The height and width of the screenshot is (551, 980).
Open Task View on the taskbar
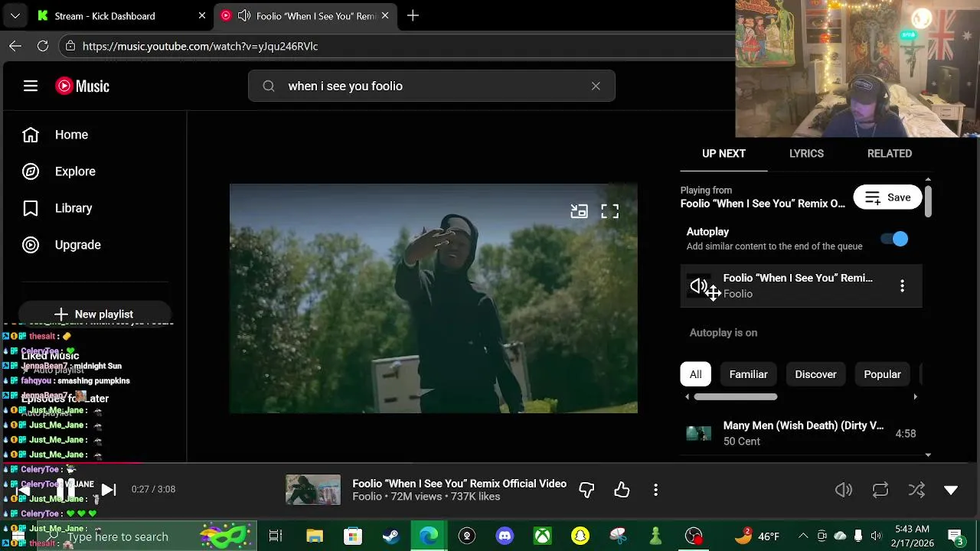coord(275,536)
